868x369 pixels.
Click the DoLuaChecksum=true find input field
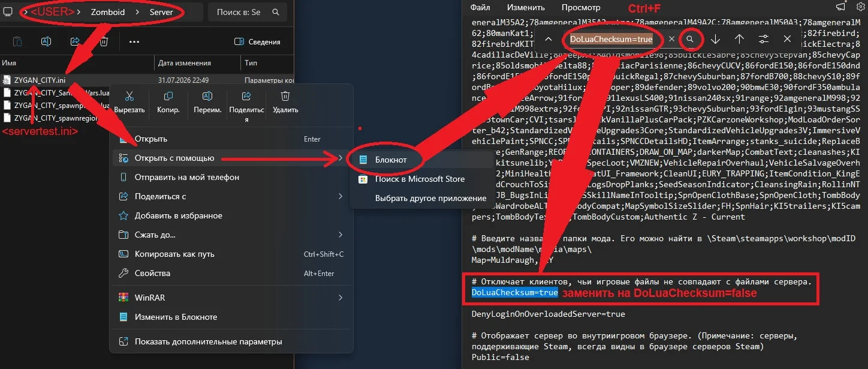click(x=612, y=39)
